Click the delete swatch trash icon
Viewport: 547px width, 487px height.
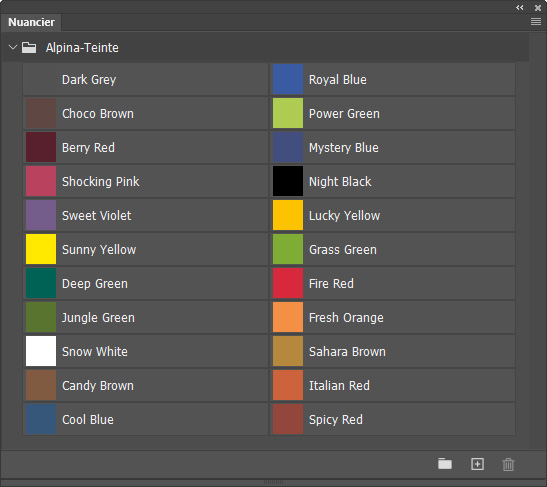(508, 464)
